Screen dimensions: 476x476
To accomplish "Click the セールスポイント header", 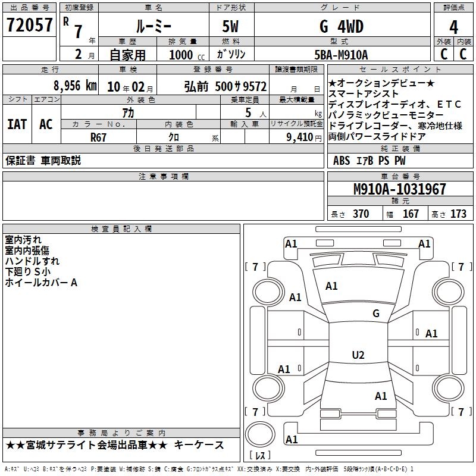I will 400,69.
